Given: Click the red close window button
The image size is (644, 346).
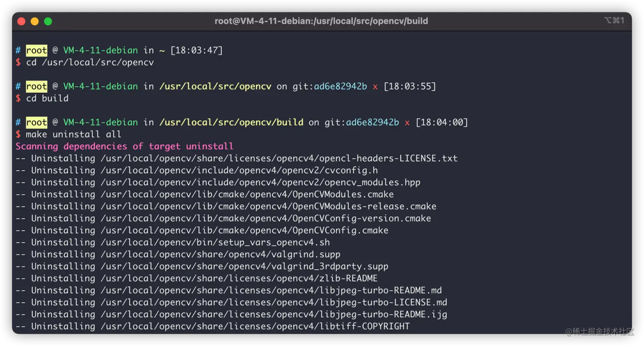Looking at the screenshot, I should click(x=21, y=21).
